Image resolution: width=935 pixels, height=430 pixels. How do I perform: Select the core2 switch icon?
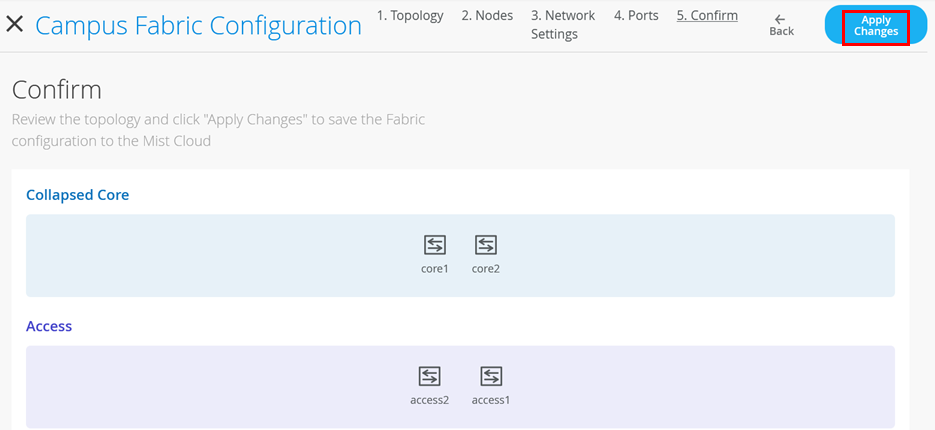click(485, 245)
